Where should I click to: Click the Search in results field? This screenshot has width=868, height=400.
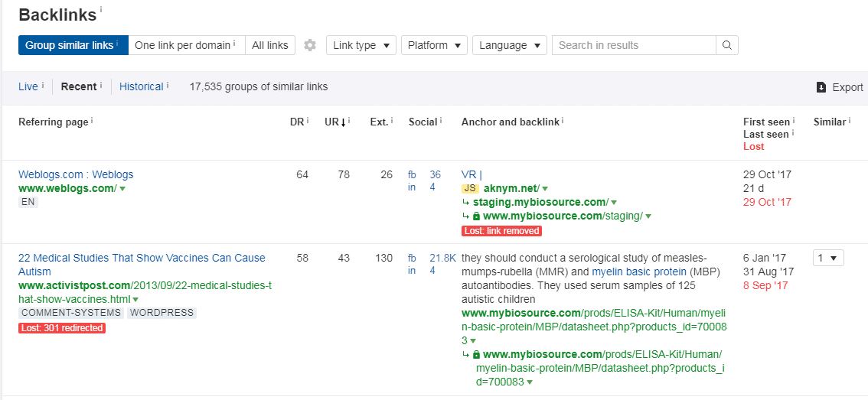point(634,45)
